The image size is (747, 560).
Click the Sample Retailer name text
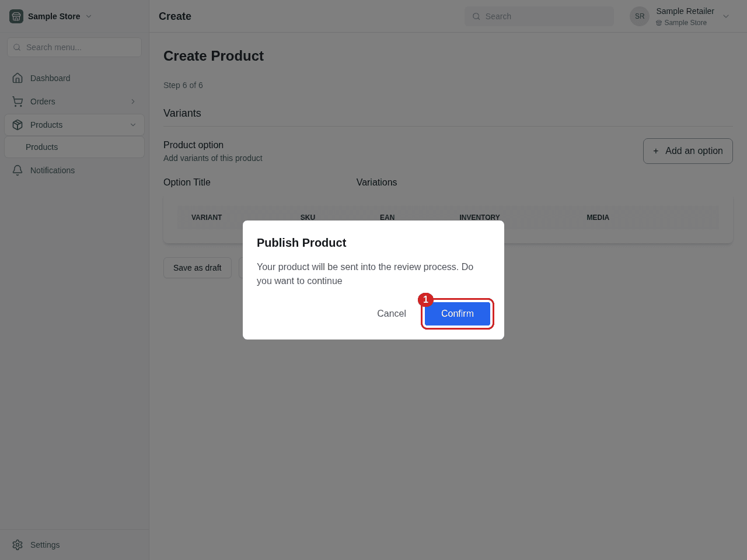coord(685,11)
